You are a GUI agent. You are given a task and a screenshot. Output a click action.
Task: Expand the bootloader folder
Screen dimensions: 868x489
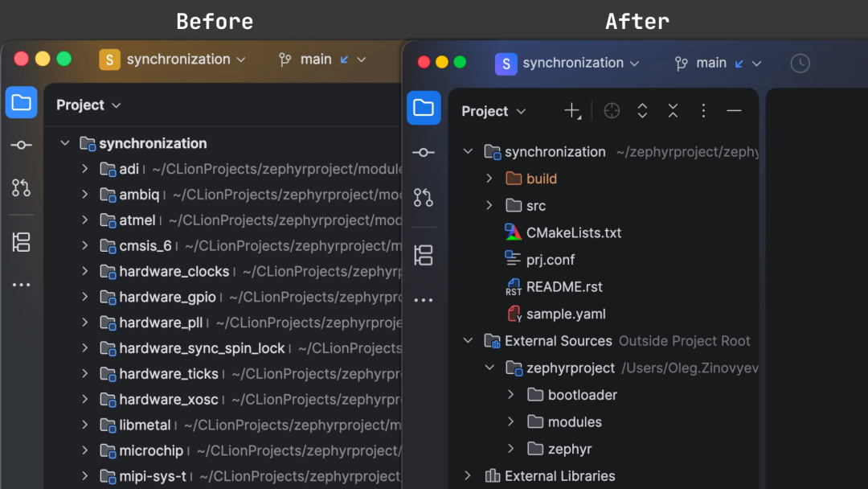(510, 395)
